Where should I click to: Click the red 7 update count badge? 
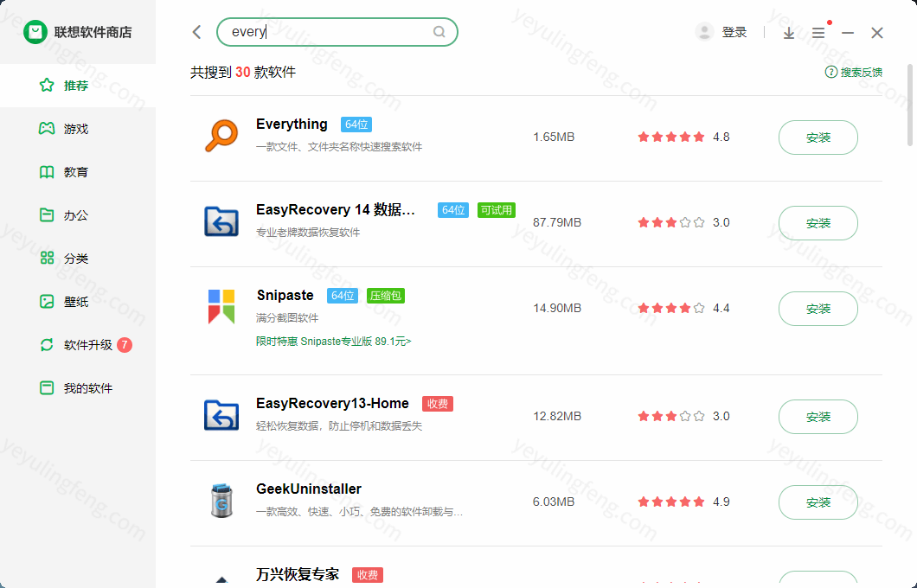pyautogui.click(x=125, y=345)
